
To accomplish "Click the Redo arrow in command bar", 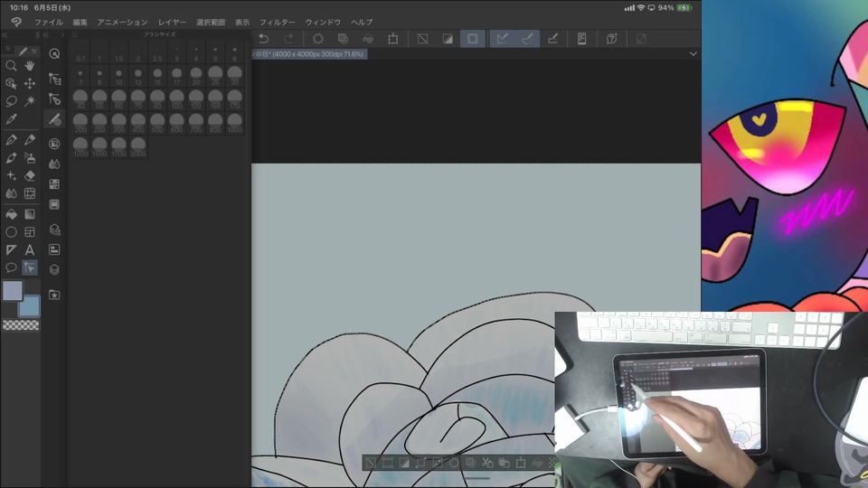I will [x=288, y=39].
